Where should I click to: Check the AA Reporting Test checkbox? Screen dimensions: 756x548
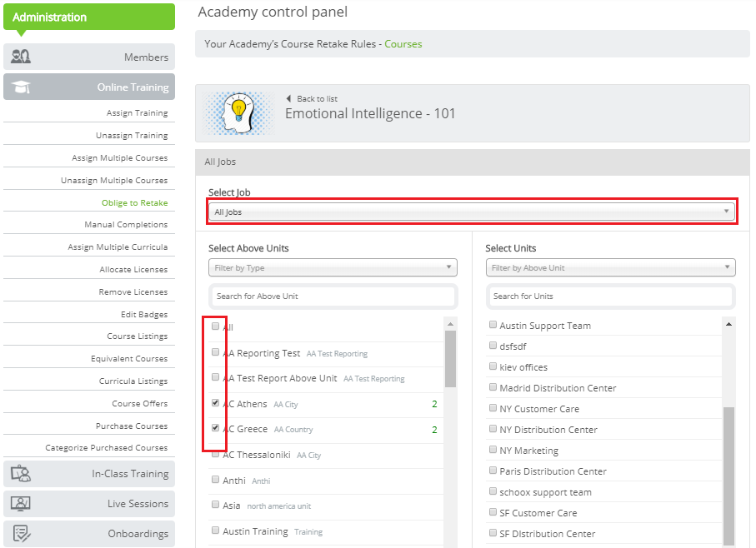216,352
